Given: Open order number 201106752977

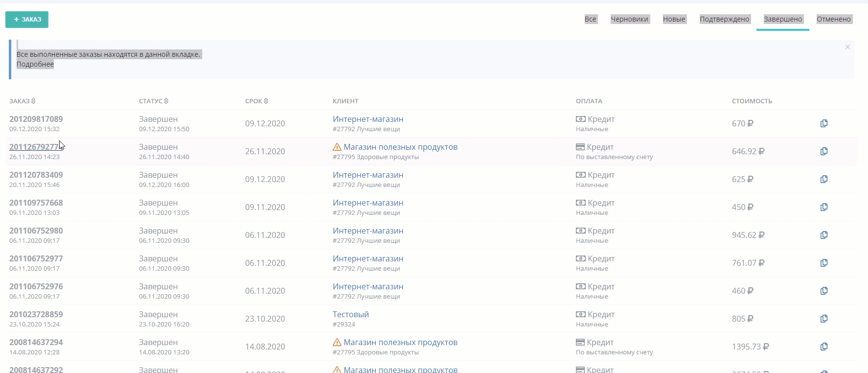Looking at the screenshot, I should [x=36, y=258].
